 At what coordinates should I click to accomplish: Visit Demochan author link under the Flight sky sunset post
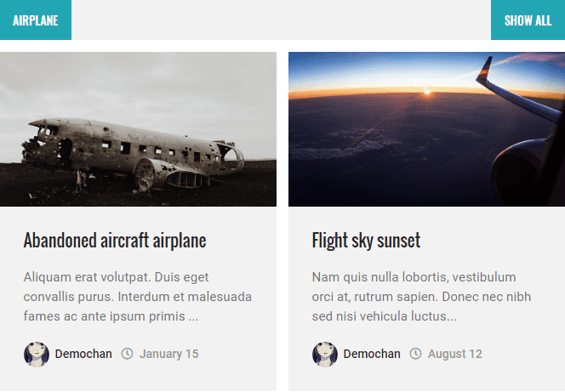[372, 354]
